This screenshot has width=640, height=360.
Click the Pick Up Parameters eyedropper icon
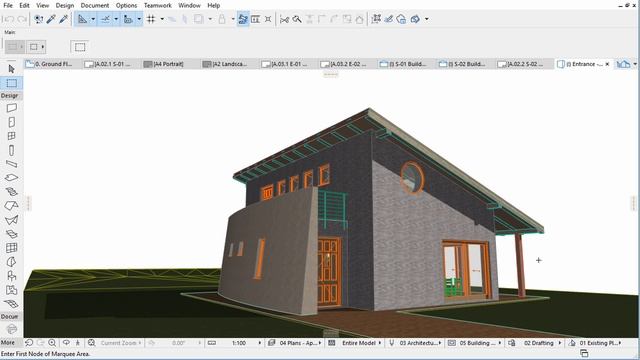(51, 19)
